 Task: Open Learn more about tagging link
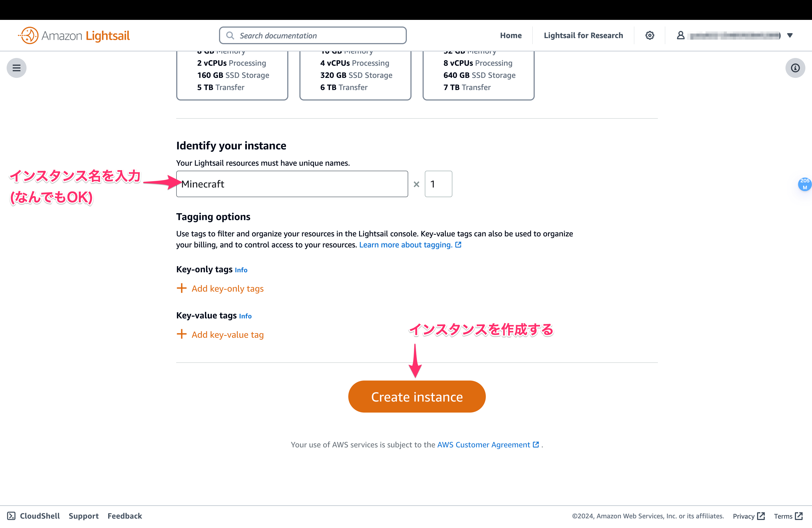pos(406,245)
